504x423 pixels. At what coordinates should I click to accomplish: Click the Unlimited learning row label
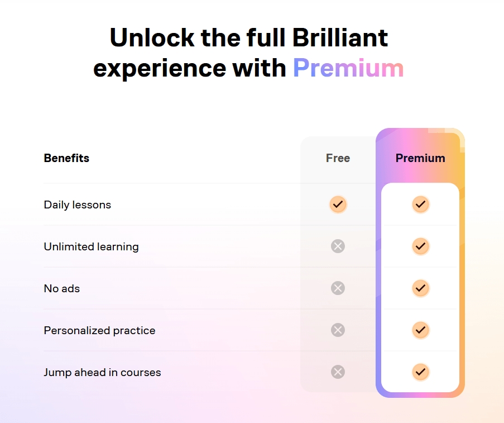(91, 246)
